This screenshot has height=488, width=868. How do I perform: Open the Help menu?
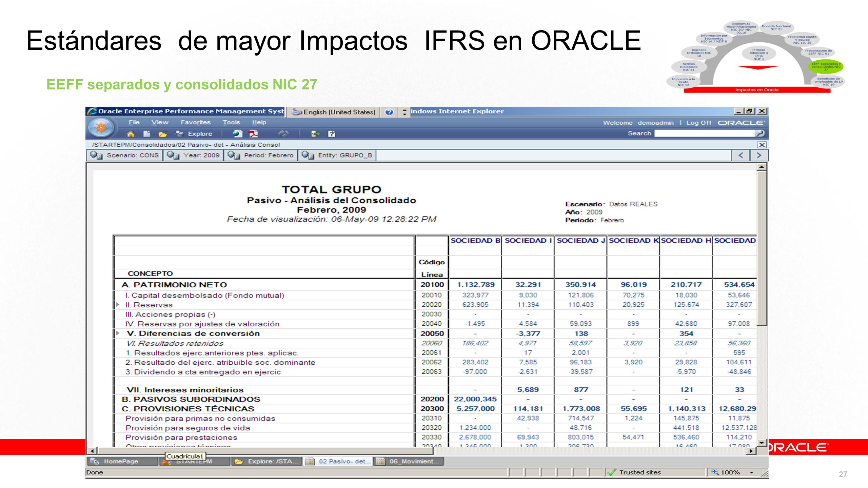click(259, 122)
